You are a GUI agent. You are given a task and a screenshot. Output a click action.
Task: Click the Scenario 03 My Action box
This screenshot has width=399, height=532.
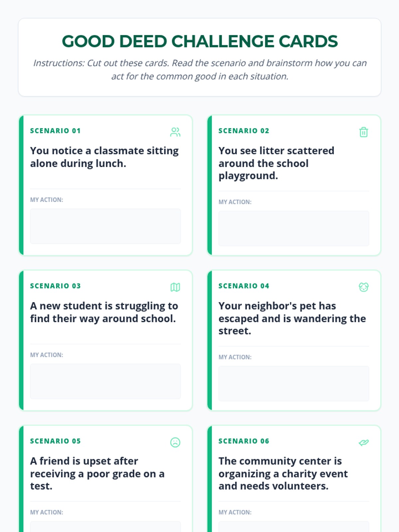click(x=105, y=381)
